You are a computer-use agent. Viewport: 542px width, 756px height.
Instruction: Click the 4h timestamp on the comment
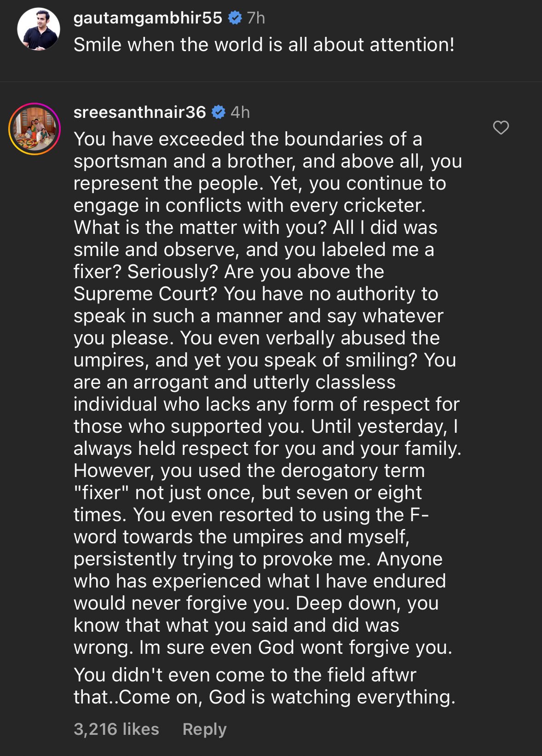tap(240, 112)
